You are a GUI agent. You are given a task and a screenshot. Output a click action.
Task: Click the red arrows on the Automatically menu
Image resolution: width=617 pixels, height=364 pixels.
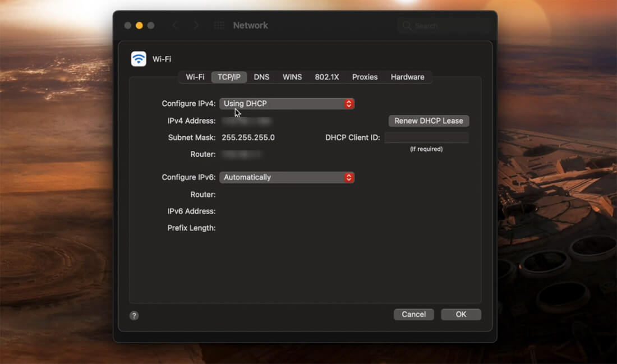coord(349,177)
